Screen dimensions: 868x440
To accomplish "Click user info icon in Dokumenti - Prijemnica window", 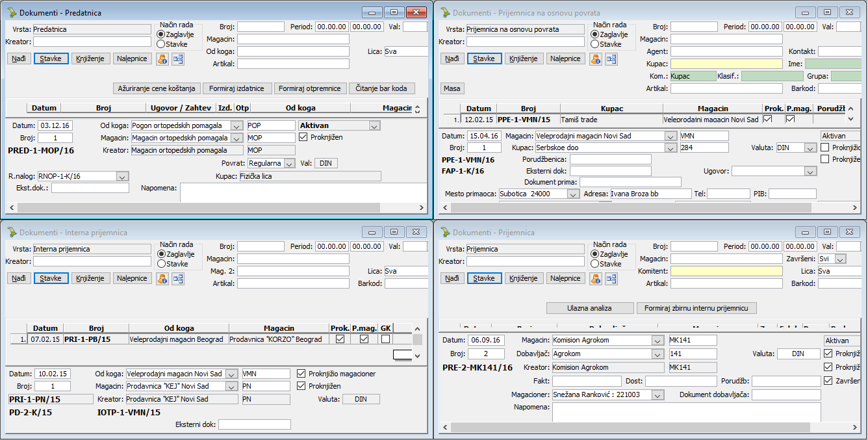I will [x=595, y=278].
